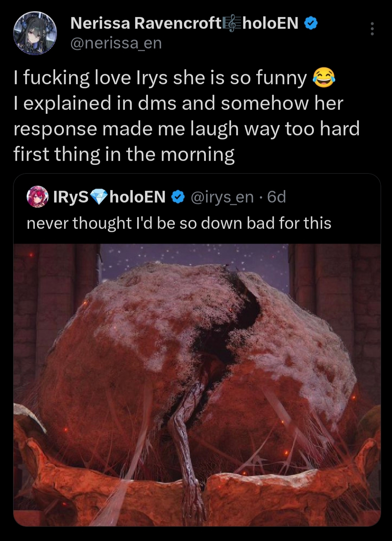Open Nerissa Ravencroft's profile avatar
392x541 pixels.
pos(35,33)
